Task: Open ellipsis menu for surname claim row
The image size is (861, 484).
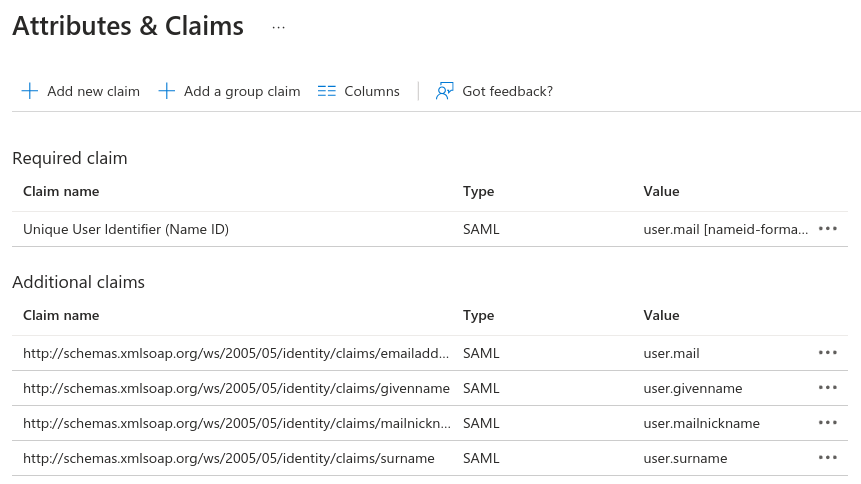Action: tap(827, 458)
